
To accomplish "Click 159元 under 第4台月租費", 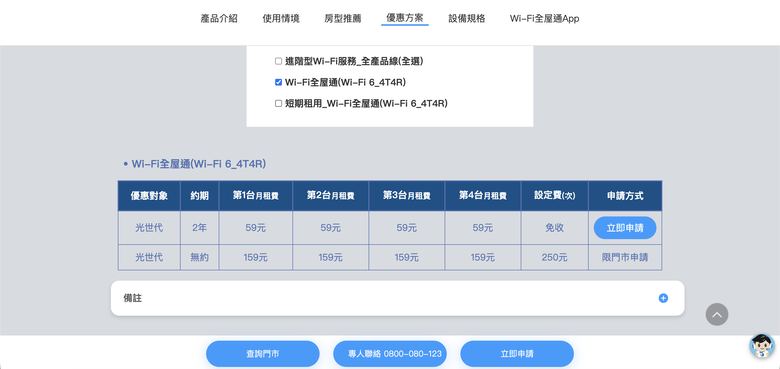I will [x=483, y=258].
